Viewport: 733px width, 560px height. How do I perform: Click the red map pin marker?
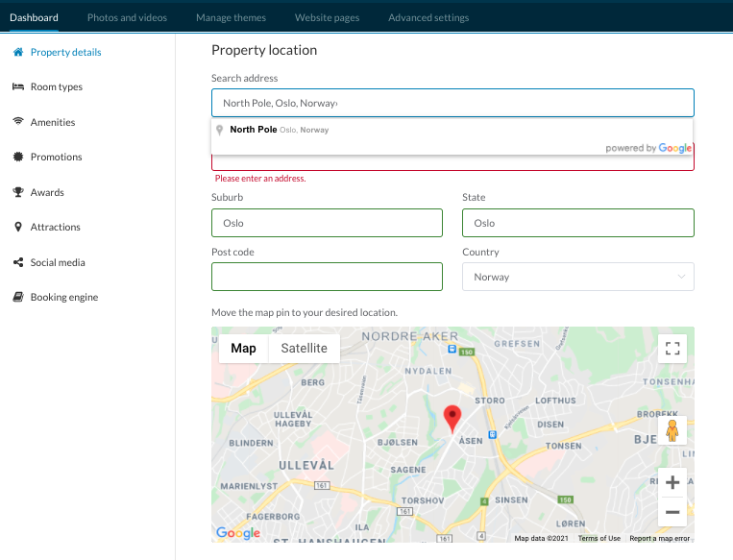tap(452, 419)
